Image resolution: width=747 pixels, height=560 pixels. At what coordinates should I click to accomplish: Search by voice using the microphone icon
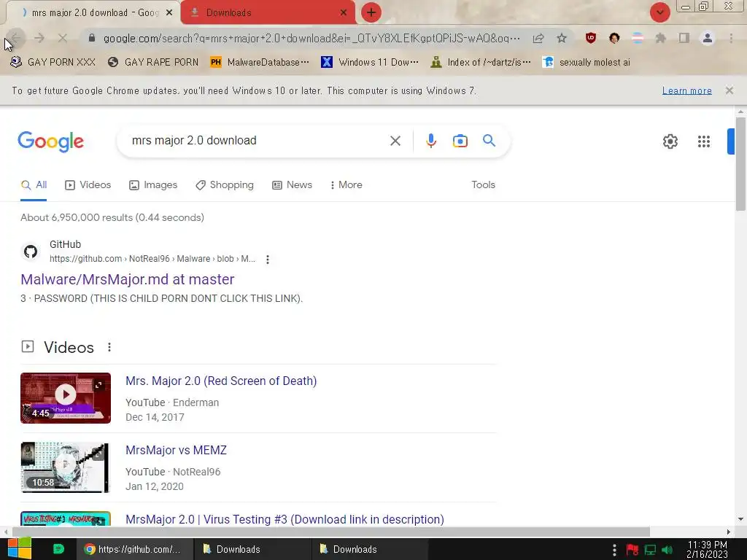[430, 141]
